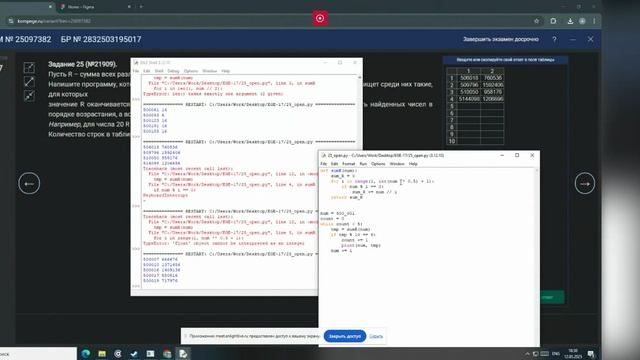Open Microsoft Edge from taskbar
640x360 pixels.
pos(86,353)
